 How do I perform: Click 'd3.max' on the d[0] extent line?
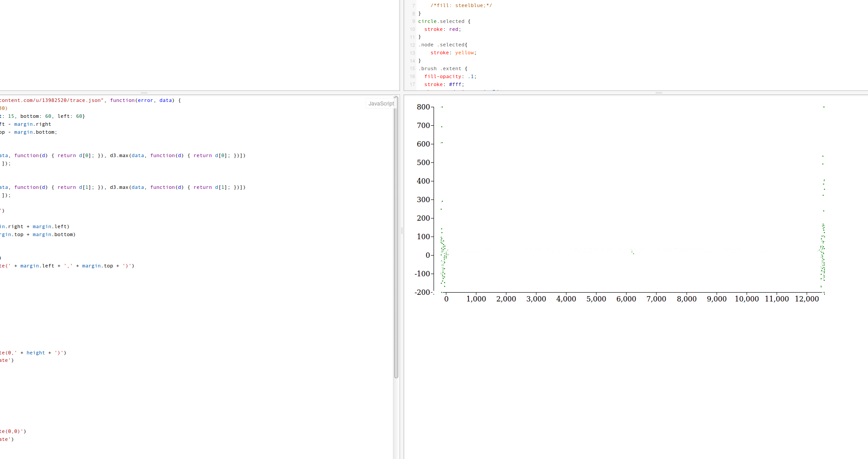point(119,155)
